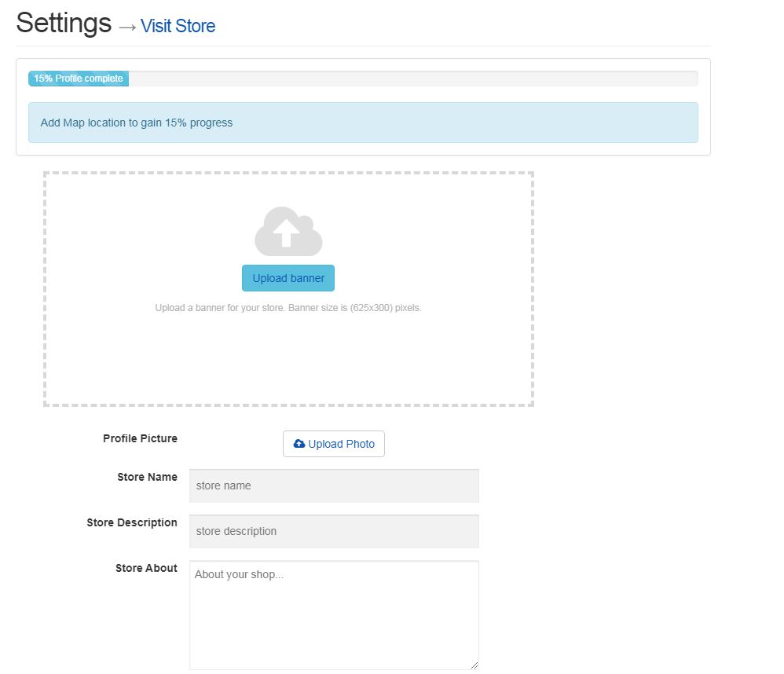Click the Store Description label
Image resolution: width=784 pixels, height=674 pixels.
click(x=132, y=522)
